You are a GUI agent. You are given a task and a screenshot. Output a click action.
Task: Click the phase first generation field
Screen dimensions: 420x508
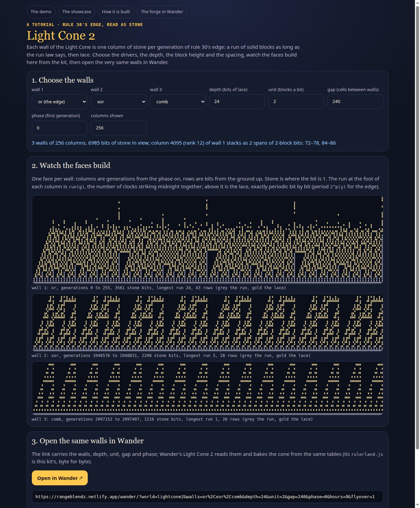click(59, 128)
